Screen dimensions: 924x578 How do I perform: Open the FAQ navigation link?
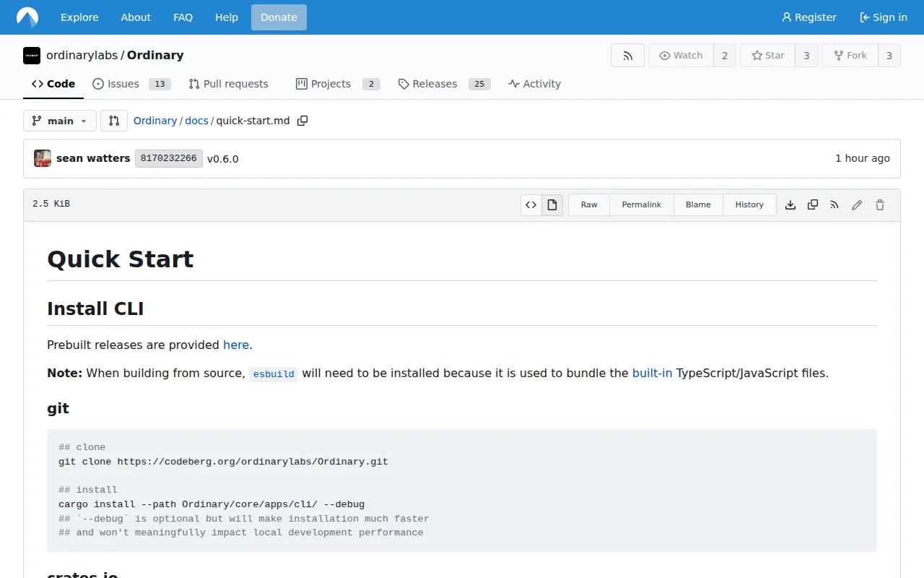[x=183, y=17]
